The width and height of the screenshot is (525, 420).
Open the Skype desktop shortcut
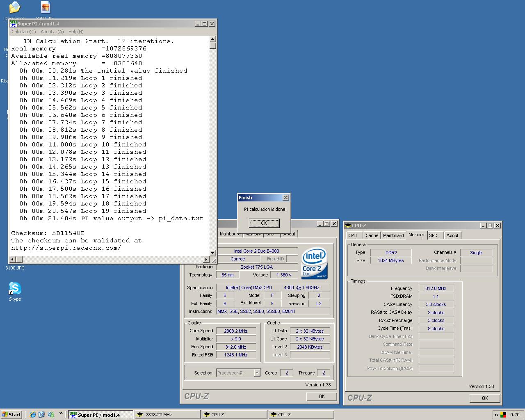pyautogui.click(x=15, y=291)
